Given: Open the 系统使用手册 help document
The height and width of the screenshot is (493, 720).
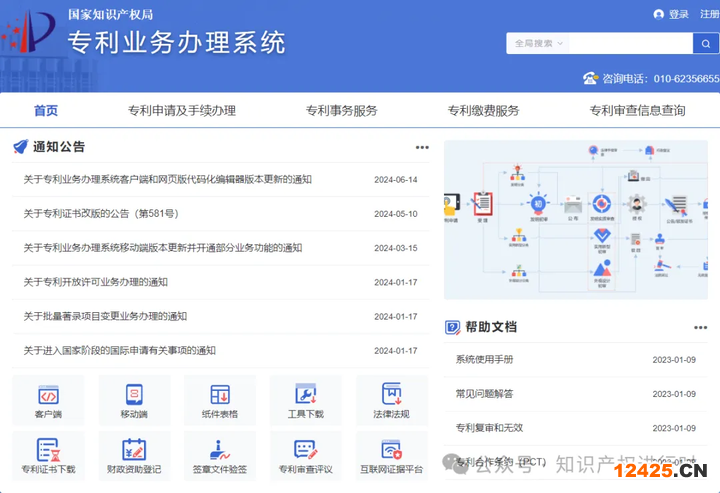Looking at the screenshot, I should 484,360.
